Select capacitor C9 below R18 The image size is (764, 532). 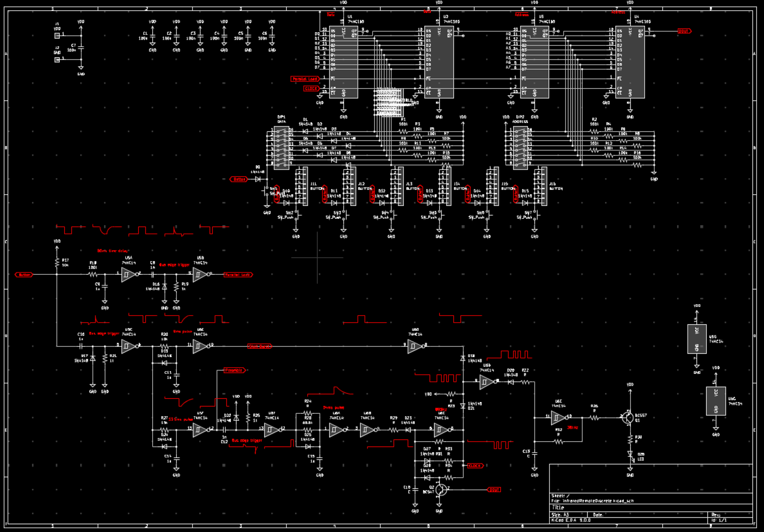105,286
